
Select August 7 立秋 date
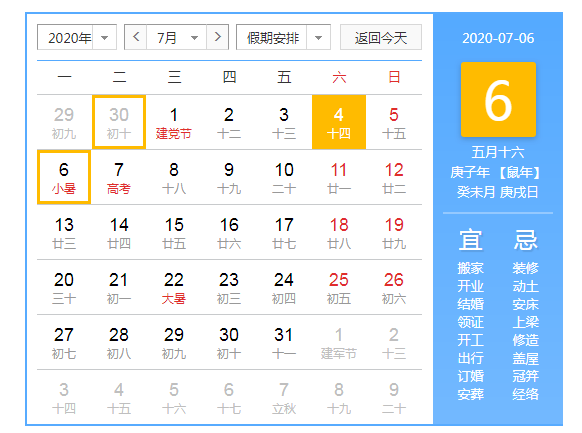(x=284, y=397)
